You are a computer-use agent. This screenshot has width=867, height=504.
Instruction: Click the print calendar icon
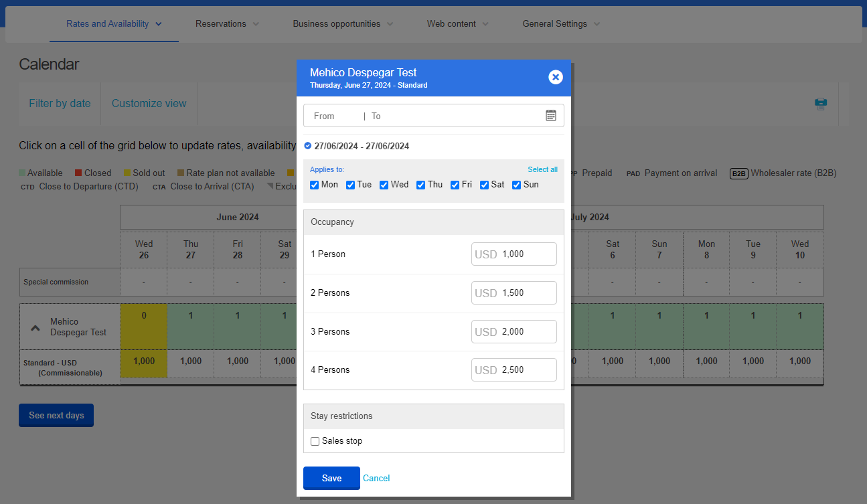820,104
